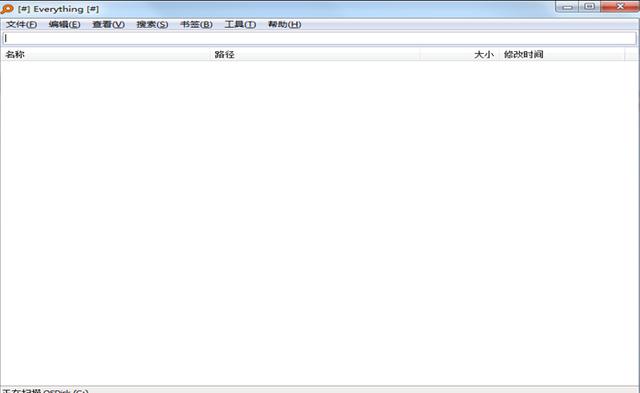The height and width of the screenshot is (393, 640).
Task: Minimize the Everything window
Action: 567,7
